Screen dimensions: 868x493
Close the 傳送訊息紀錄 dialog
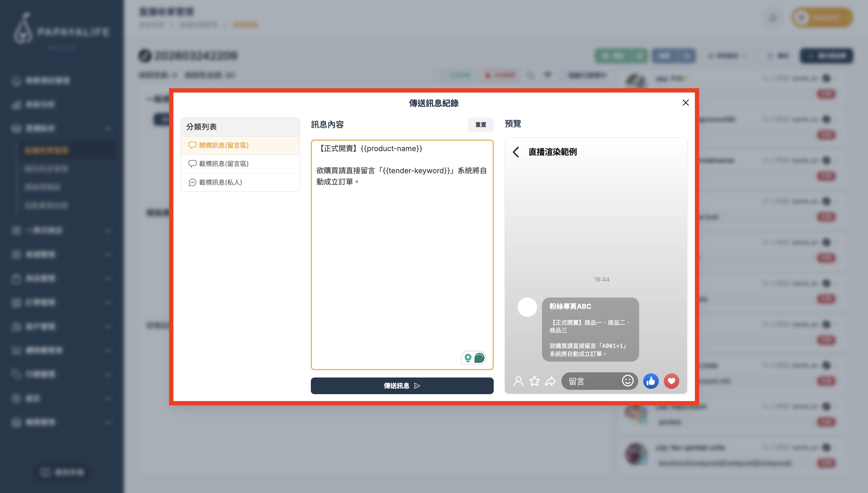pyautogui.click(x=686, y=103)
